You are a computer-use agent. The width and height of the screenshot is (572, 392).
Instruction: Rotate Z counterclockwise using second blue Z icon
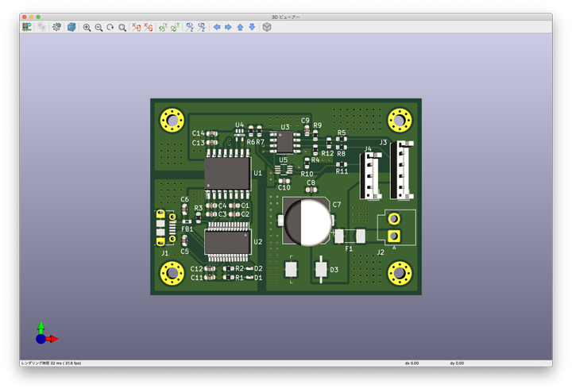point(202,27)
